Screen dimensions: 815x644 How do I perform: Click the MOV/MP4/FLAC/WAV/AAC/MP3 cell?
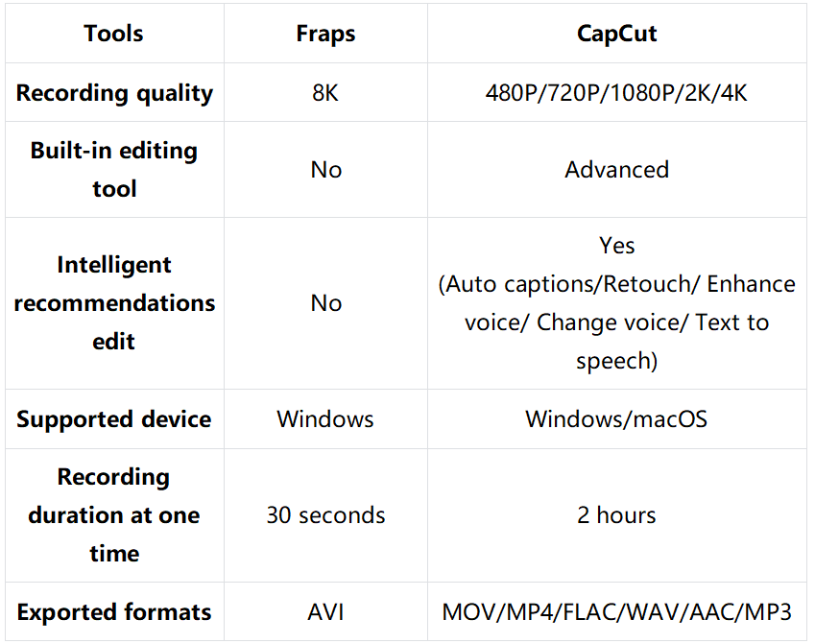616,611
